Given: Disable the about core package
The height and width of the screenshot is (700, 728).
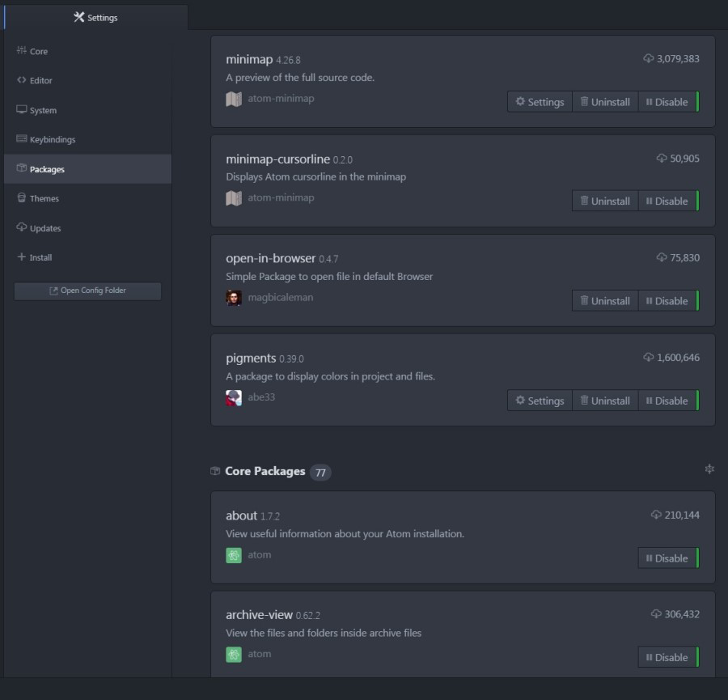Looking at the screenshot, I should point(668,558).
